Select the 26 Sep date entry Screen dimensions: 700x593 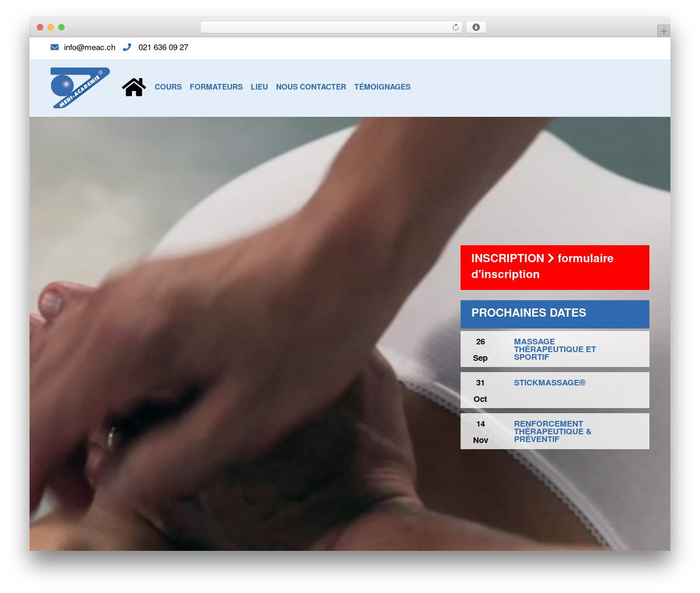pos(480,350)
